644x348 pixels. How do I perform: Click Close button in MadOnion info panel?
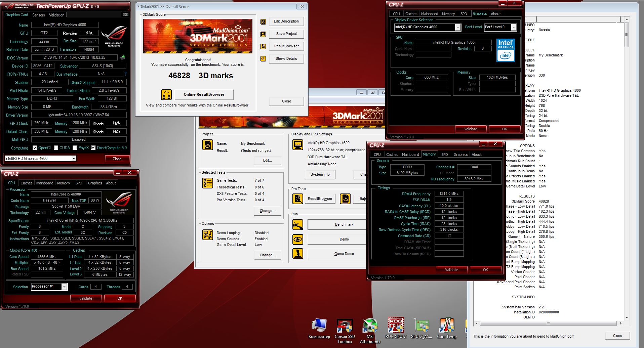[x=617, y=336]
